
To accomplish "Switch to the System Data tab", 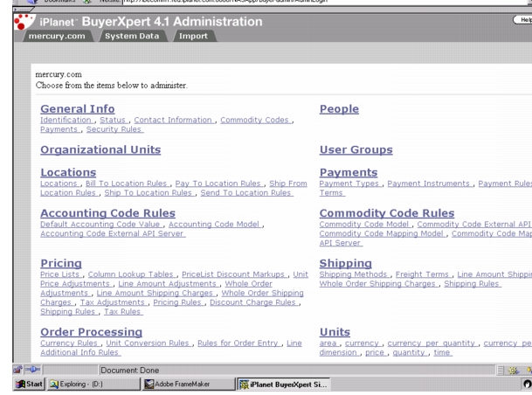I will click(x=132, y=36).
